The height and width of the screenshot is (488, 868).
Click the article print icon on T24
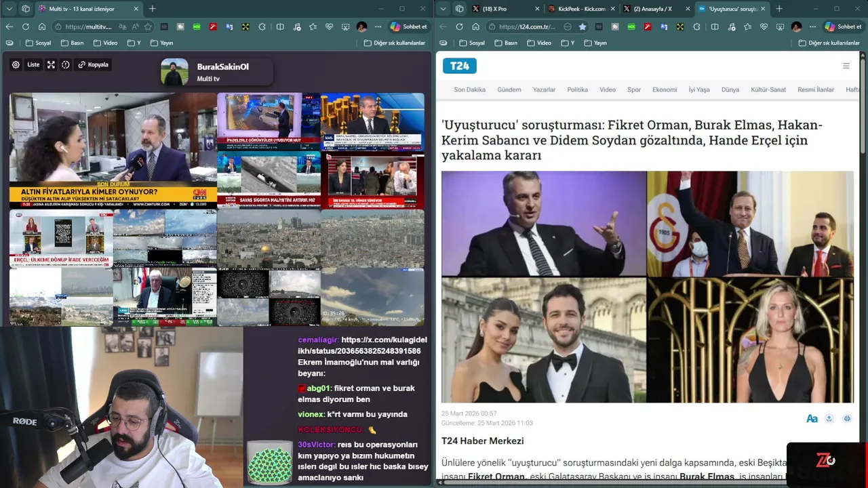pos(847,419)
